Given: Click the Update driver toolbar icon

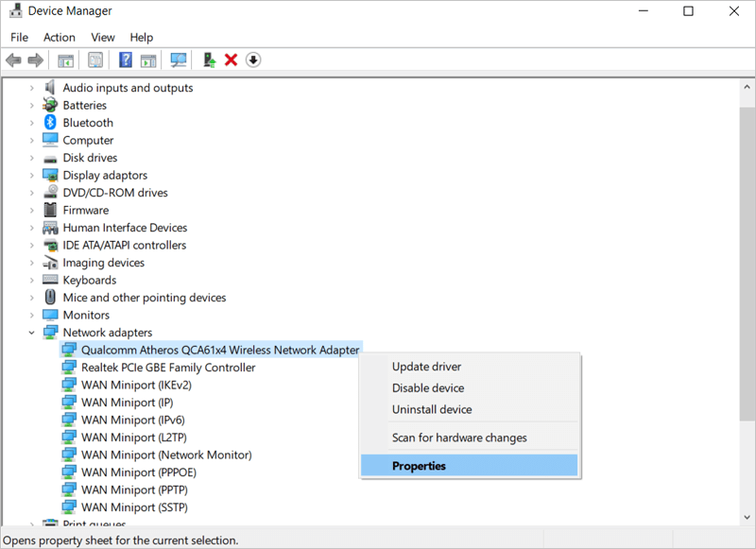Looking at the screenshot, I should pyautogui.click(x=208, y=60).
